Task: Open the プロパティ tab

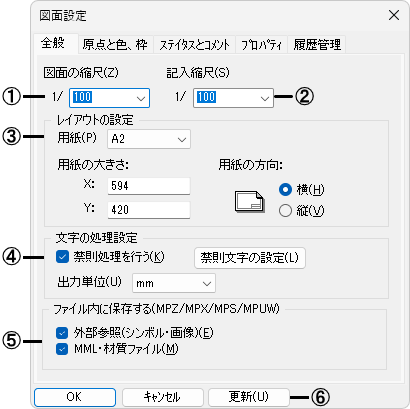Action: 262,45
